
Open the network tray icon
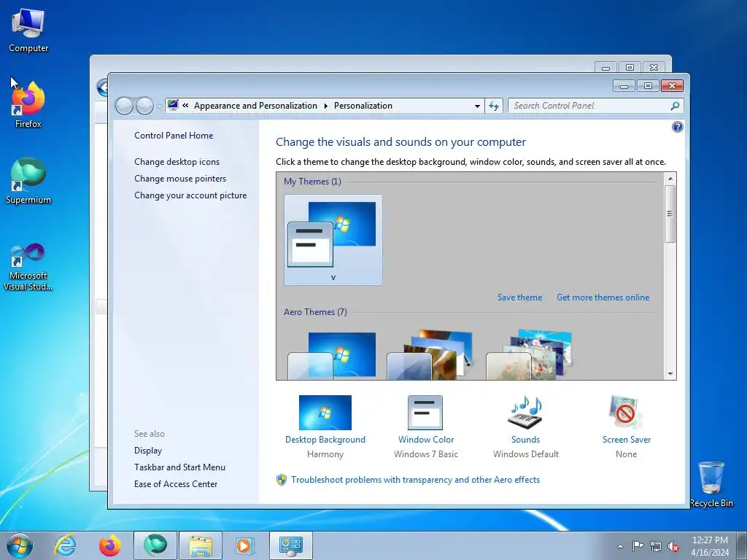(x=656, y=546)
